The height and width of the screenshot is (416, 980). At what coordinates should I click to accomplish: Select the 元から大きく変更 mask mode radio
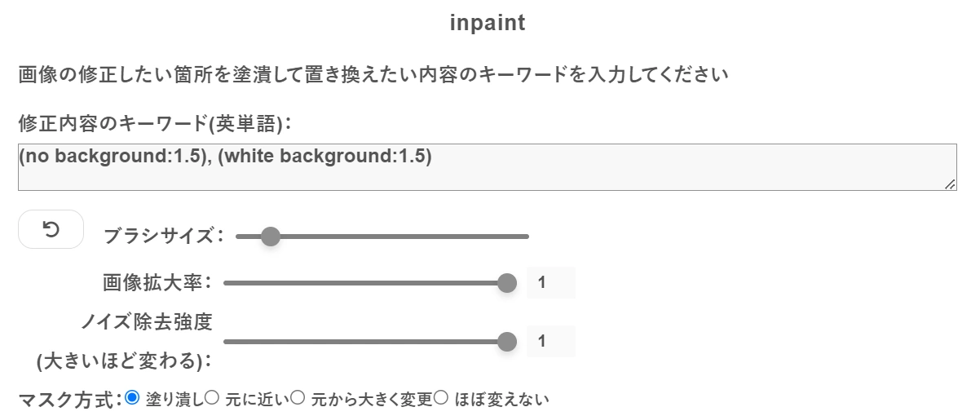[x=298, y=398]
